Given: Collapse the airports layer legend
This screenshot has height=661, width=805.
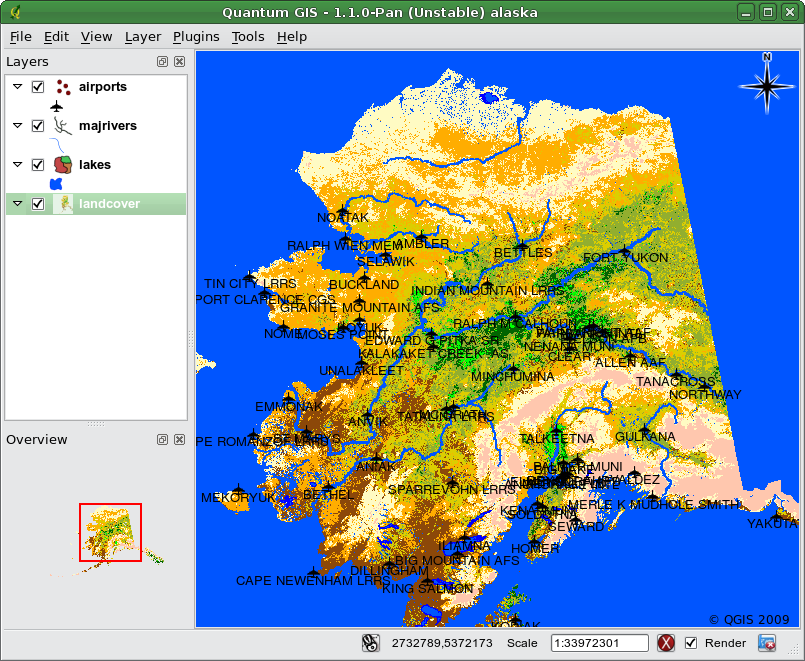Looking at the screenshot, I should [x=17, y=86].
